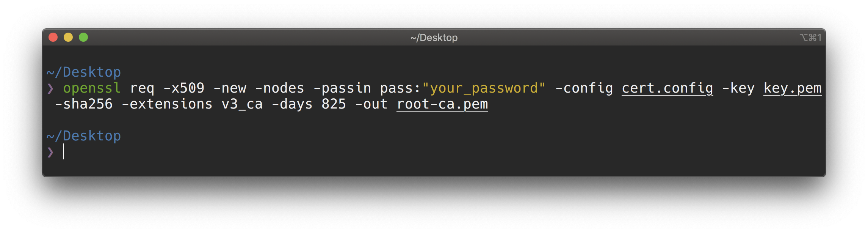Click the underlined root-ca.pem output file

tap(442, 104)
